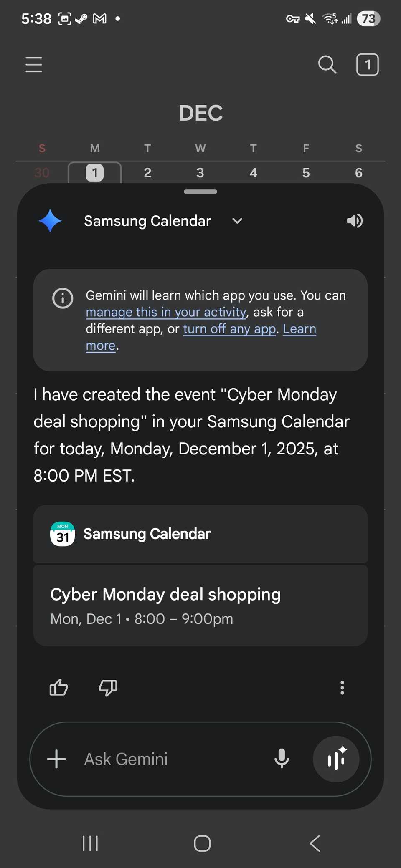Image resolution: width=401 pixels, height=868 pixels.
Task: Tap the microphone icon in Ask Gemini bar
Action: 282,759
